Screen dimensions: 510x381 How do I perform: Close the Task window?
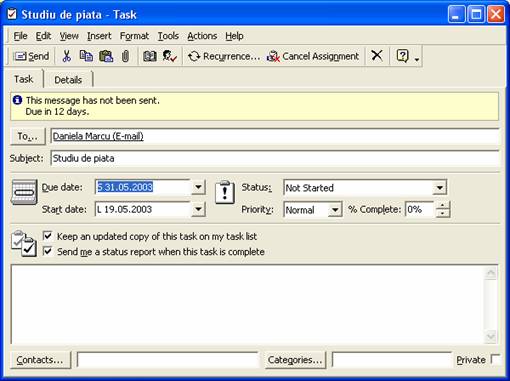(496, 14)
